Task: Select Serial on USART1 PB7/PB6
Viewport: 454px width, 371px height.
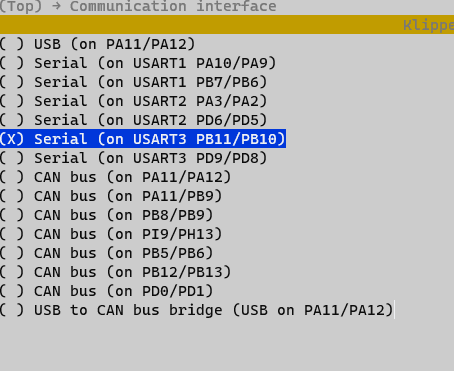Action: point(133,82)
